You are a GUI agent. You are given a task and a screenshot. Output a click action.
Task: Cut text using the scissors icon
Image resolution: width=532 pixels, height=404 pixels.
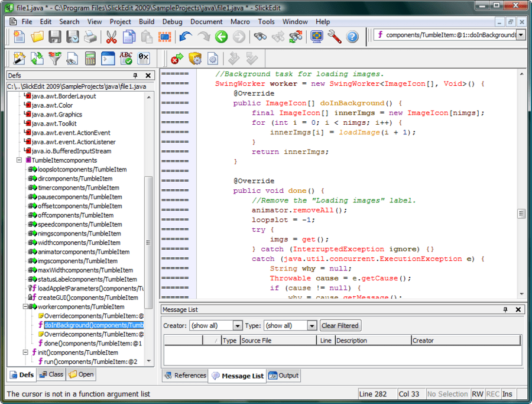pos(110,37)
